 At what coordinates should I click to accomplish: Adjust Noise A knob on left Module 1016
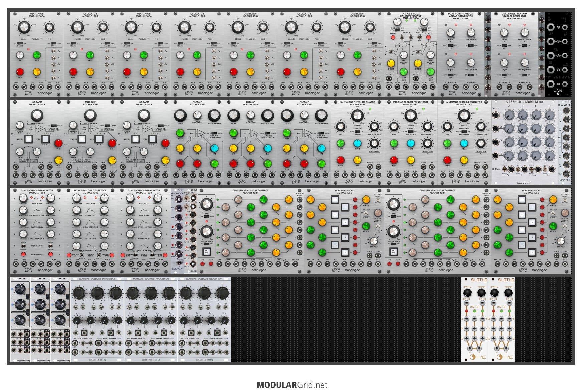point(451,33)
